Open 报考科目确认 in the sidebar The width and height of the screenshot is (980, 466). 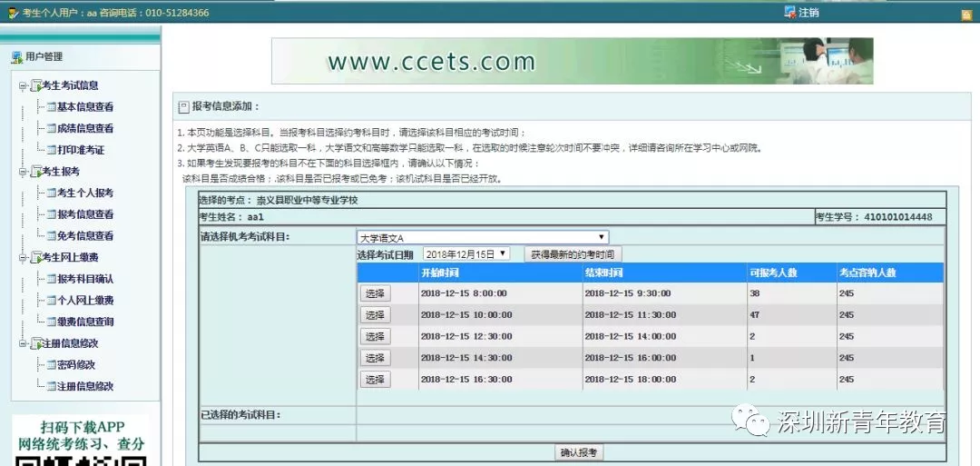pyautogui.click(x=85, y=278)
